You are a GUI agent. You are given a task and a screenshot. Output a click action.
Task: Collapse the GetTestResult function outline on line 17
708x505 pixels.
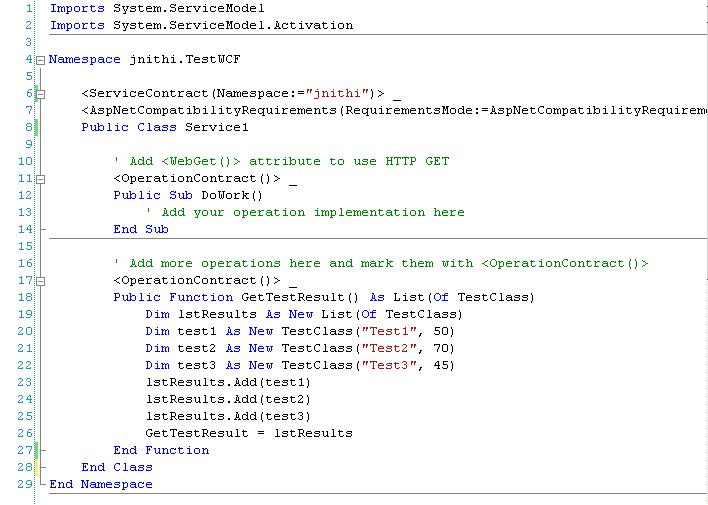(x=40, y=281)
